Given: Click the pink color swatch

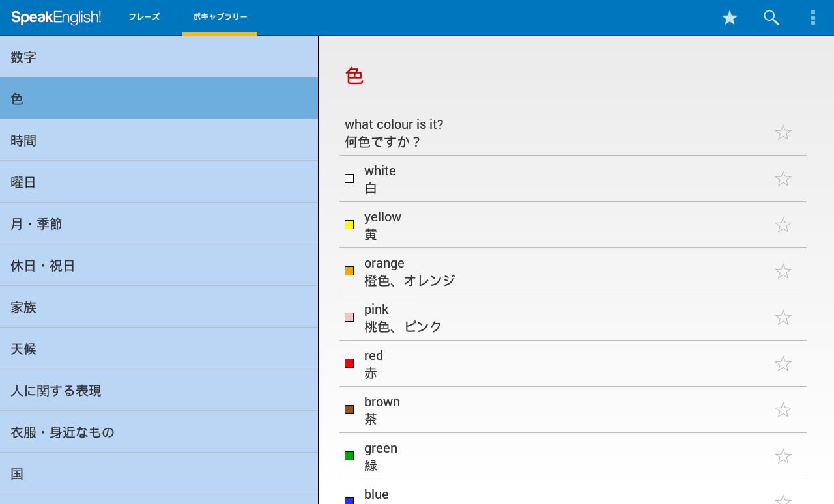Looking at the screenshot, I should tap(349, 317).
